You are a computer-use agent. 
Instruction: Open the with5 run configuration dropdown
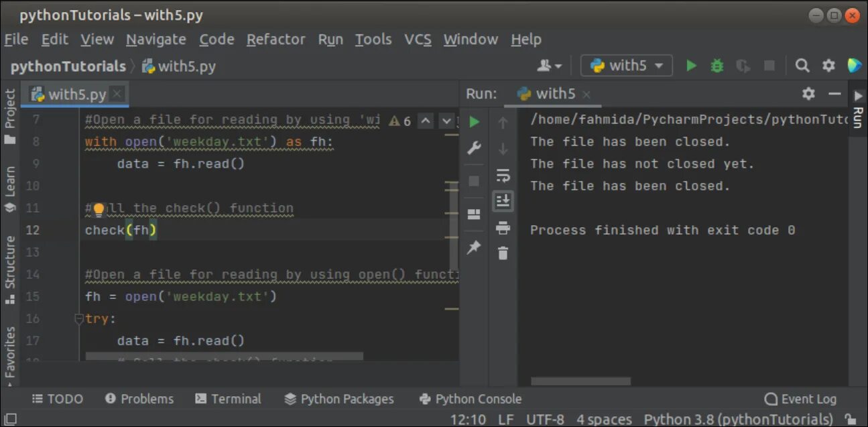coord(626,66)
